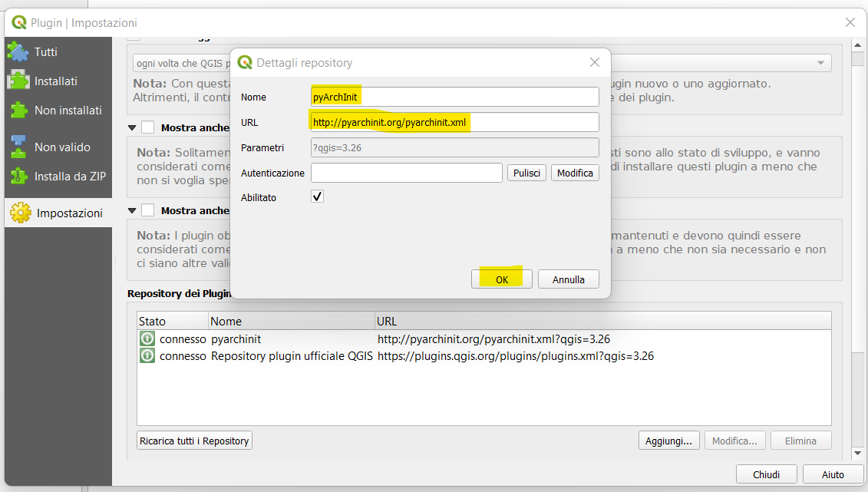Screen dimensions: 868x492
Task: Click the Non installati puzzle icon
Action: [x=18, y=110]
